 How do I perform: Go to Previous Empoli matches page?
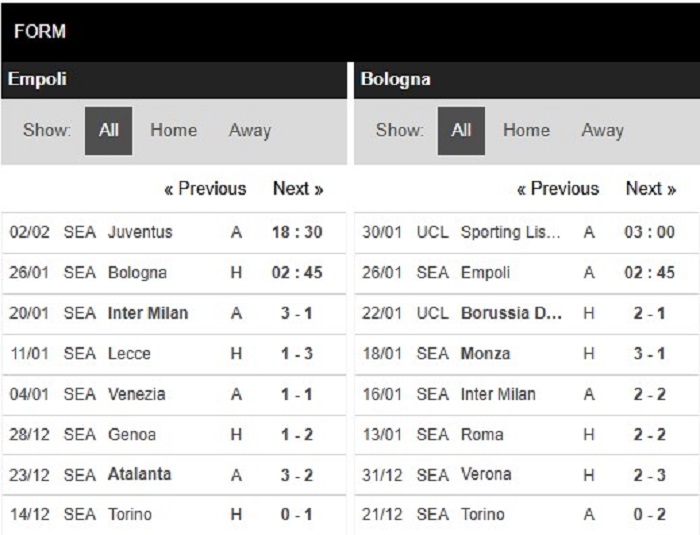pyautogui.click(x=205, y=188)
